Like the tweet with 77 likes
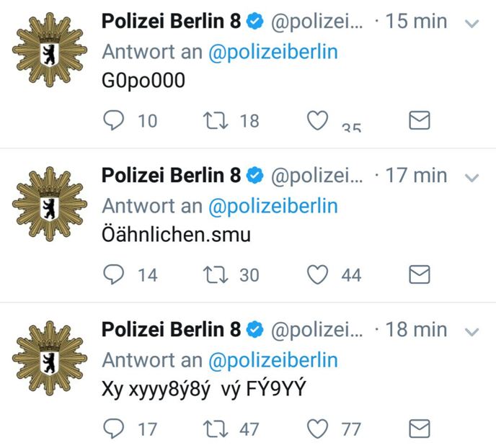The height and width of the screenshot is (448, 496). click(x=318, y=429)
